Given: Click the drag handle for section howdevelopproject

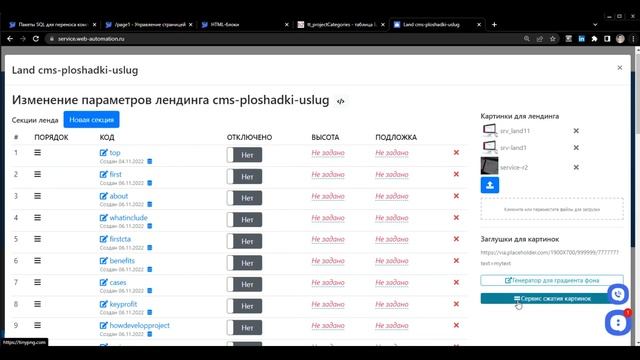Looking at the screenshot, I should [x=38, y=325].
